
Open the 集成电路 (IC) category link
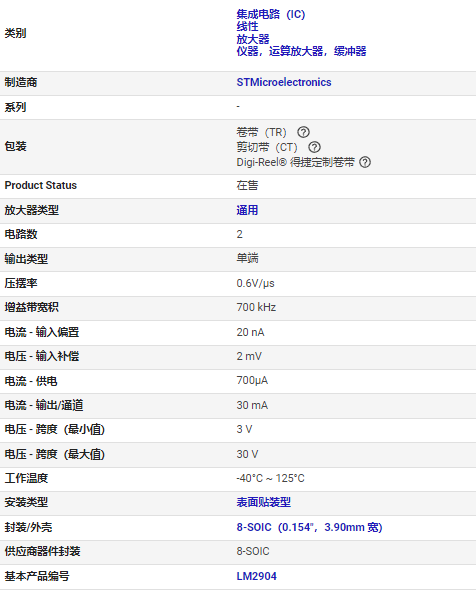pyautogui.click(x=271, y=14)
